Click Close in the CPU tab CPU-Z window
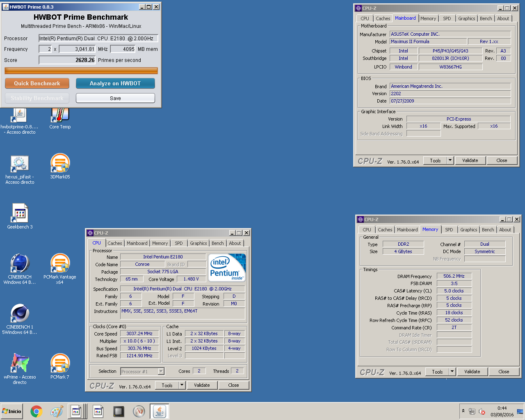The image size is (525, 420). 233,385
